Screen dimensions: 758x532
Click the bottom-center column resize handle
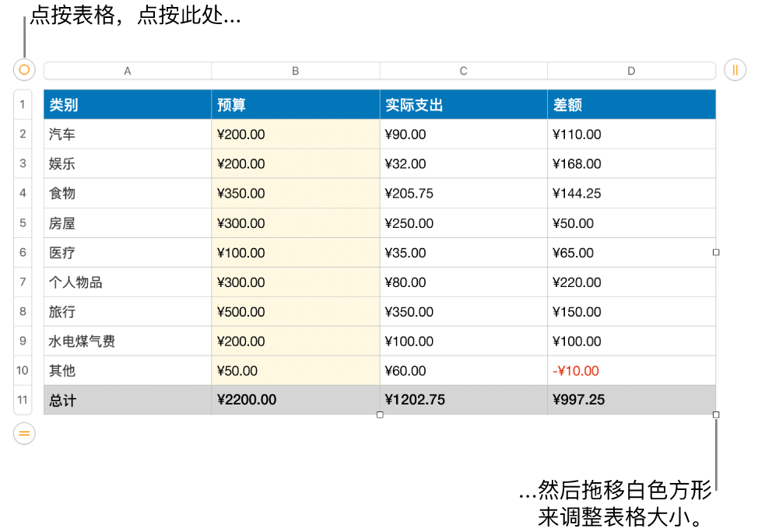pyautogui.click(x=380, y=415)
